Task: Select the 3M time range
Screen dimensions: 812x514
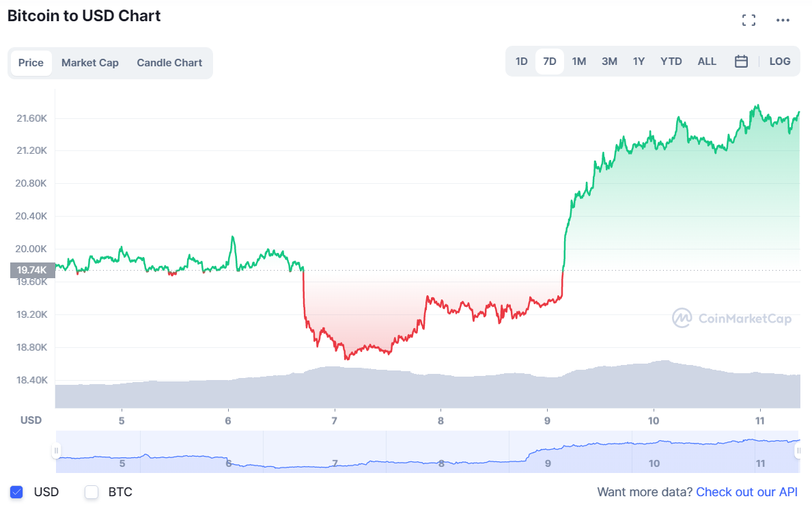Action: click(609, 61)
